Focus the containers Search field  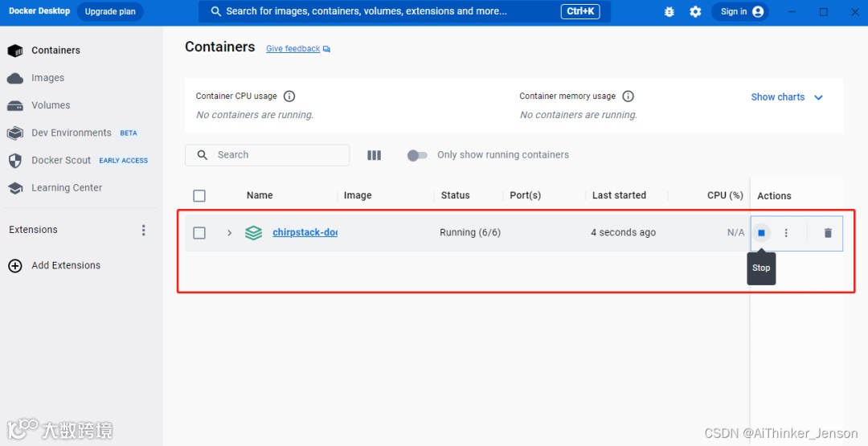268,155
